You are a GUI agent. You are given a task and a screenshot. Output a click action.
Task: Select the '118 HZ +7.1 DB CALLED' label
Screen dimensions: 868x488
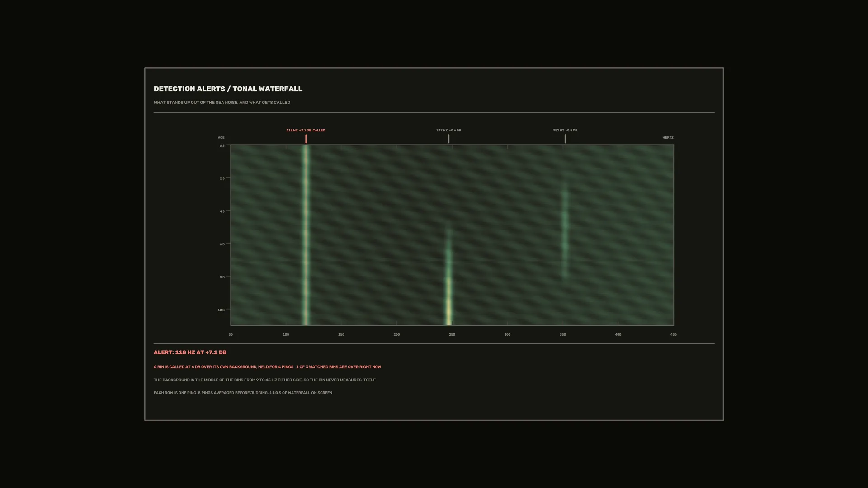[x=306, y=130]
